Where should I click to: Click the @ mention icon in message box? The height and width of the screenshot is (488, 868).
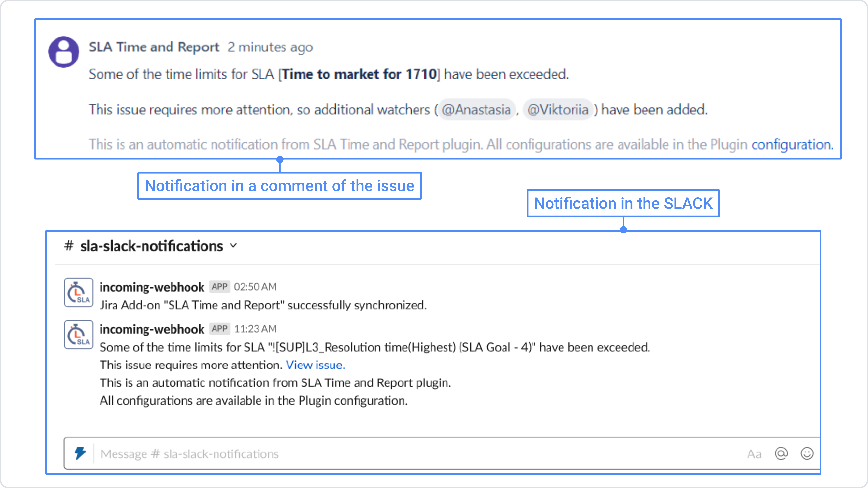click(781, 453)
